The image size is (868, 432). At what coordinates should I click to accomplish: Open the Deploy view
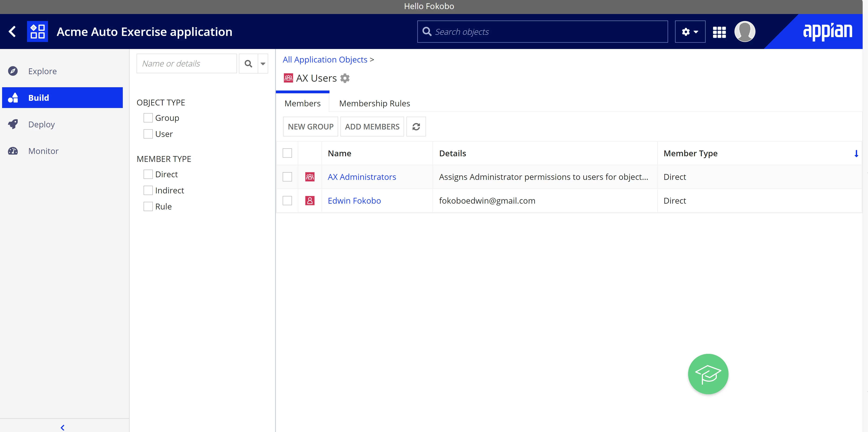click(x=63, y=124)
